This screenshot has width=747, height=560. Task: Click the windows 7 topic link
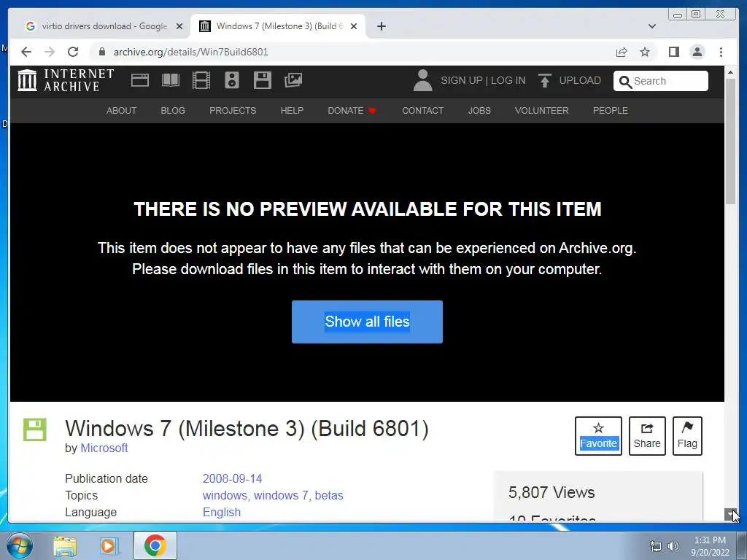[x=281, y=495]
